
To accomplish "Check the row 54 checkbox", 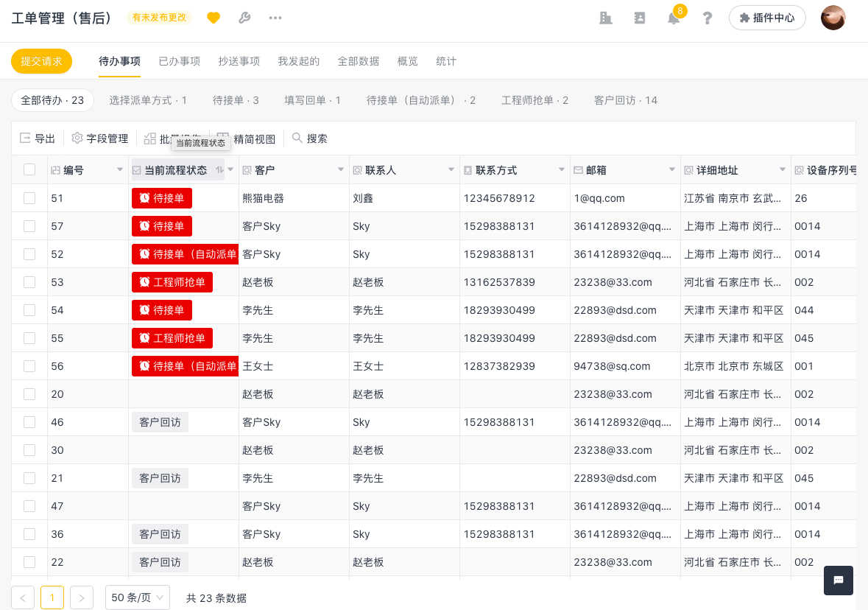I will tap(29, 310).
